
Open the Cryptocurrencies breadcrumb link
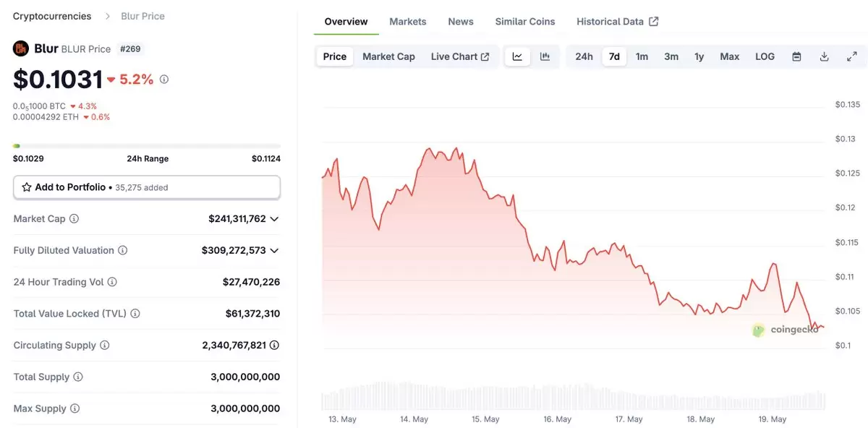coord(52,16)
